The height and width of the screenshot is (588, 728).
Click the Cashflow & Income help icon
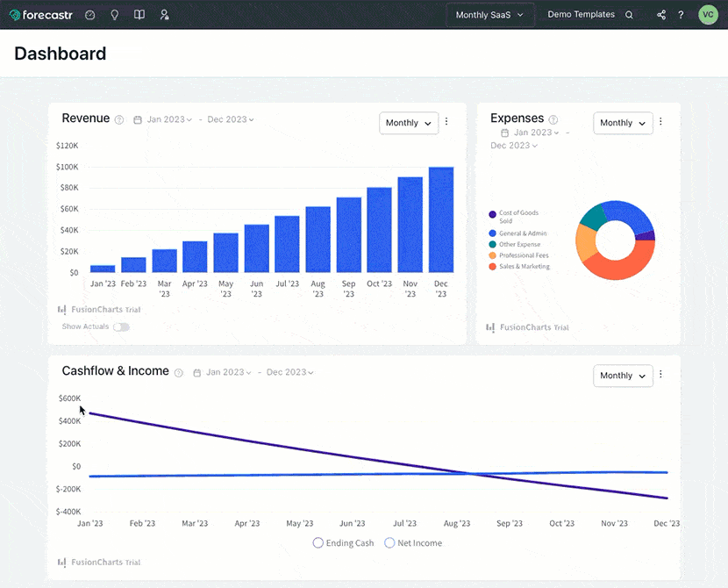[179, 372]
